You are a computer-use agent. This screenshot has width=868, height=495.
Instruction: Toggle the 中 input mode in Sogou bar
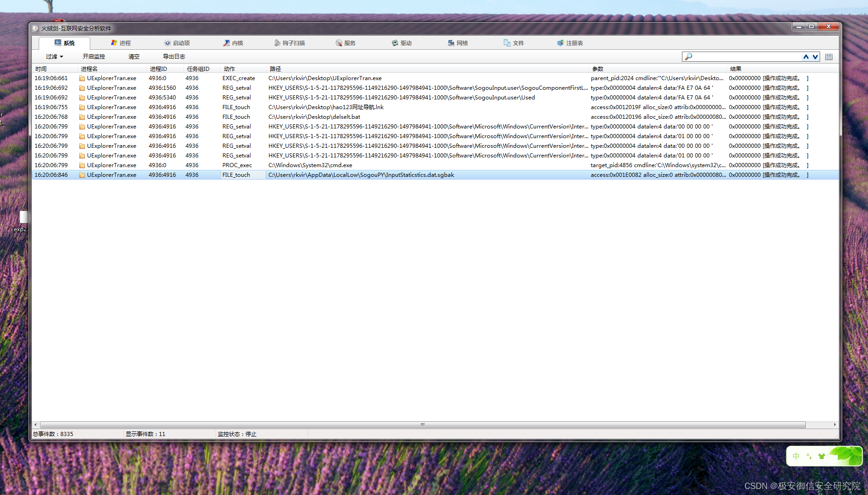(x=796, y=456)
